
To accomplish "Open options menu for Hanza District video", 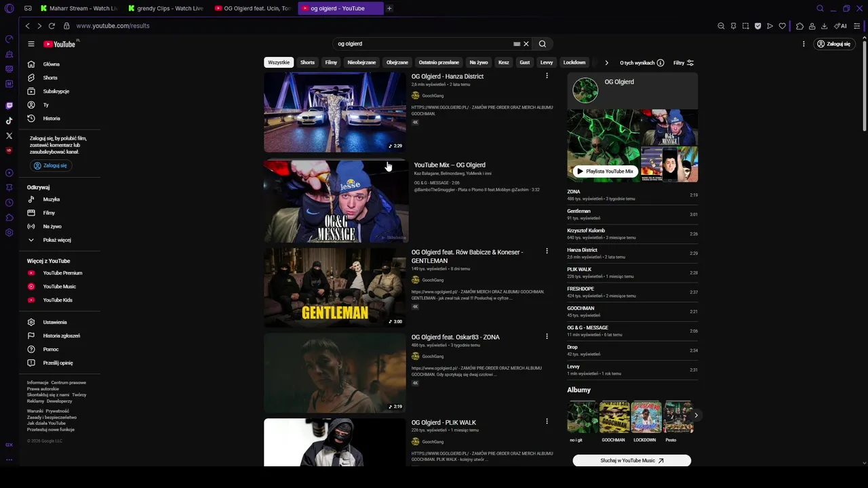I will click(x=547, y=76).
